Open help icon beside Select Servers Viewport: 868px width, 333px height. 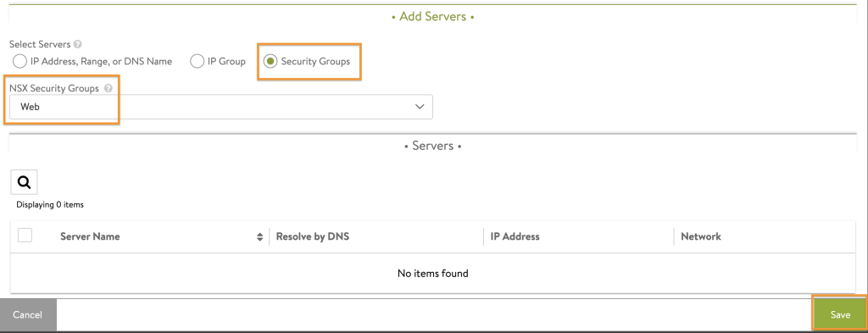pos(78,44)
